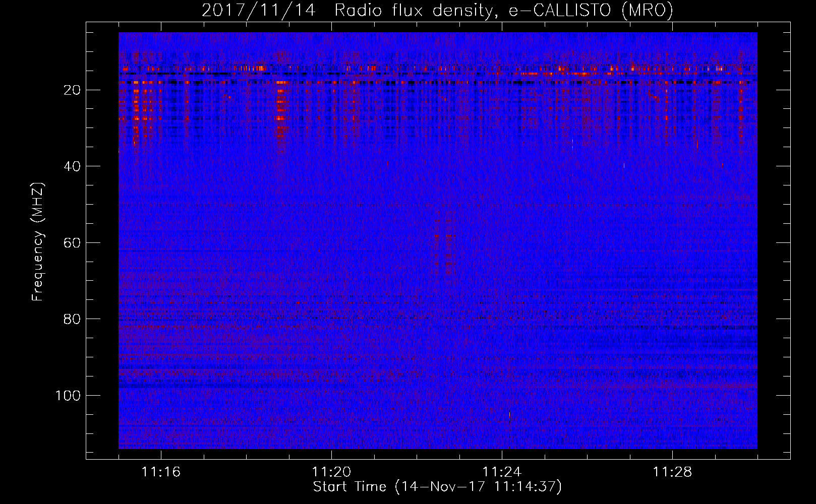Click the 20 frequency tick label

[73, 90]
